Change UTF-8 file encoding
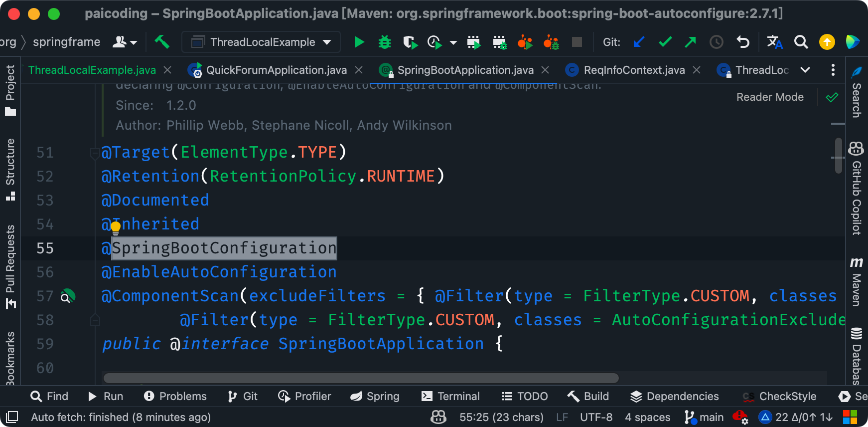This screenshot has width=868, height=427. (596, 417)
